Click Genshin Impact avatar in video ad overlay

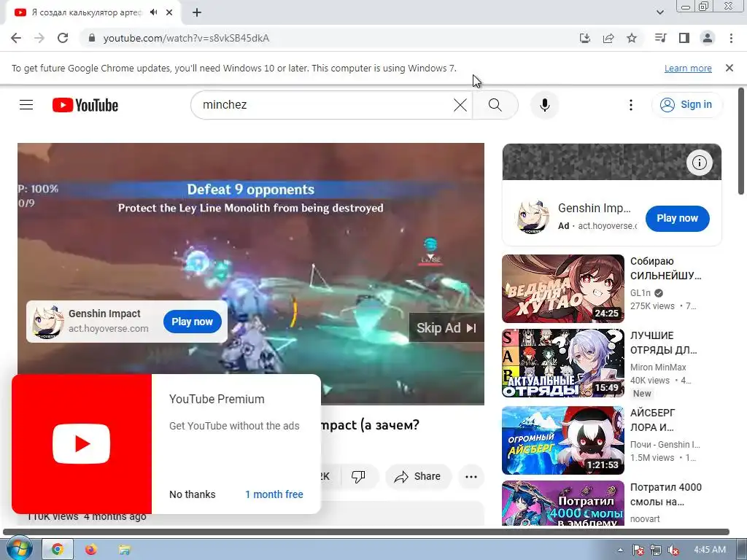pos(47,322)
